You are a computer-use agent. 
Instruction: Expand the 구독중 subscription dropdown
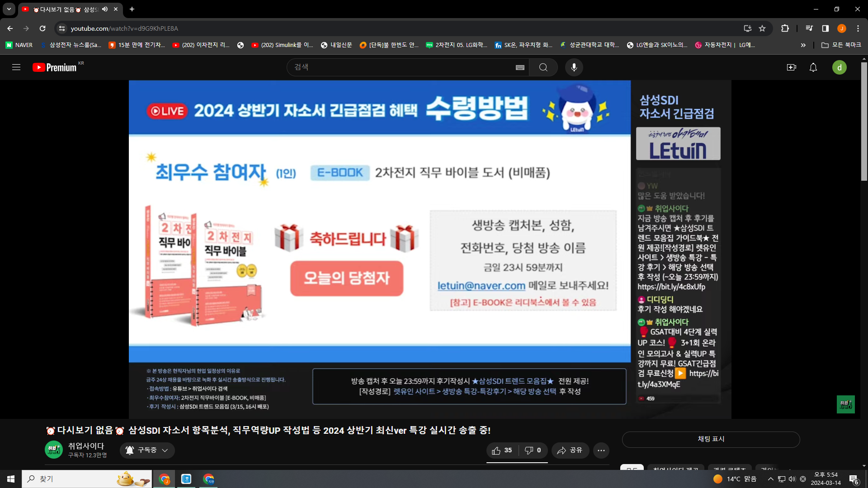coord(147,450)
